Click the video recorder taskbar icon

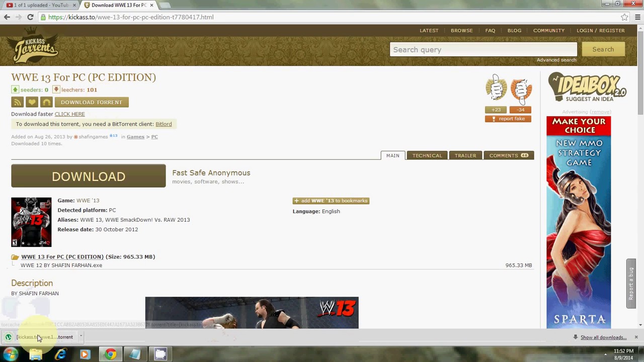point(160,354)
